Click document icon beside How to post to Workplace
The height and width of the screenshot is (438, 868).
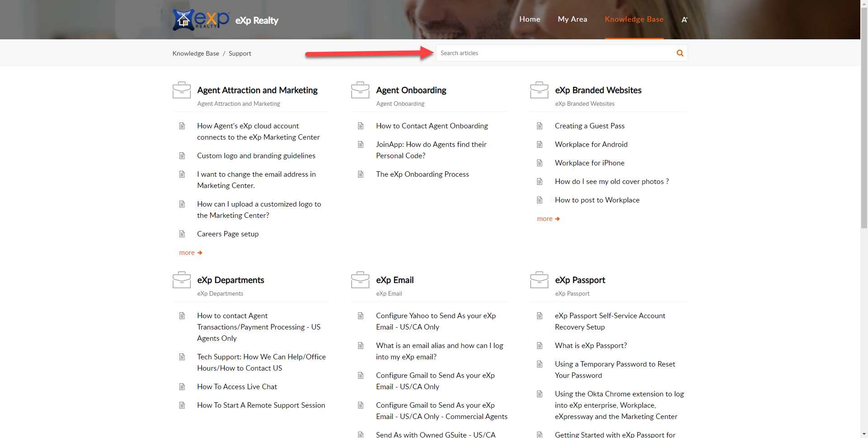point(540,200)
